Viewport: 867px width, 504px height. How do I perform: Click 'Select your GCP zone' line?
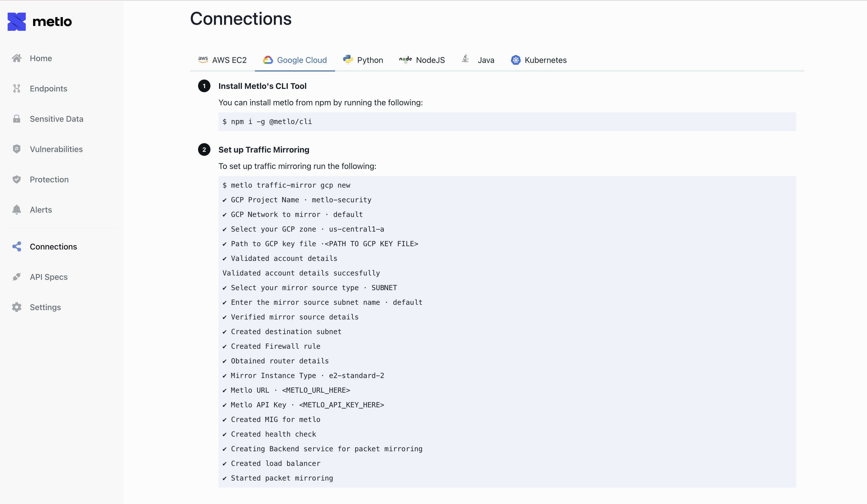(303, 229)
